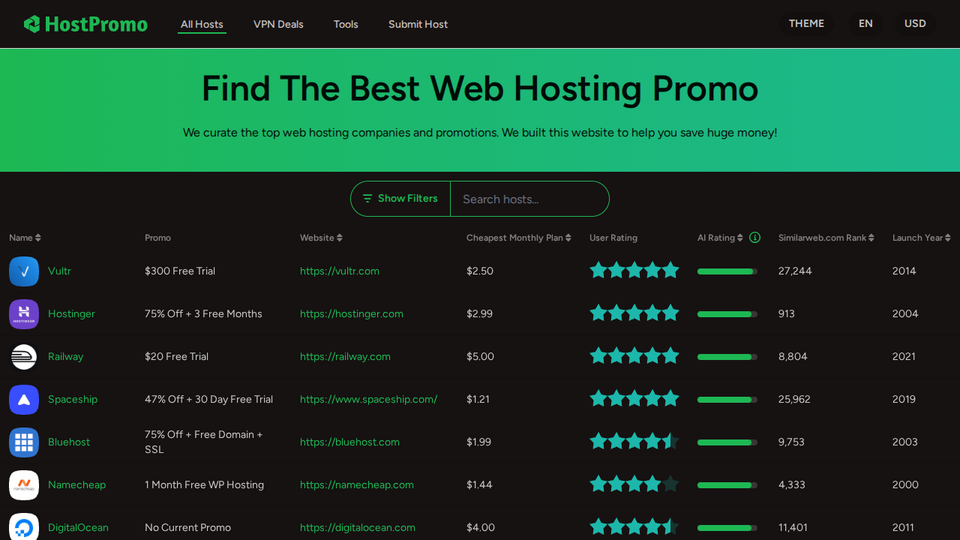Open the Spaceship logo icon
The image size is (960, 540).
pos(24,400)
